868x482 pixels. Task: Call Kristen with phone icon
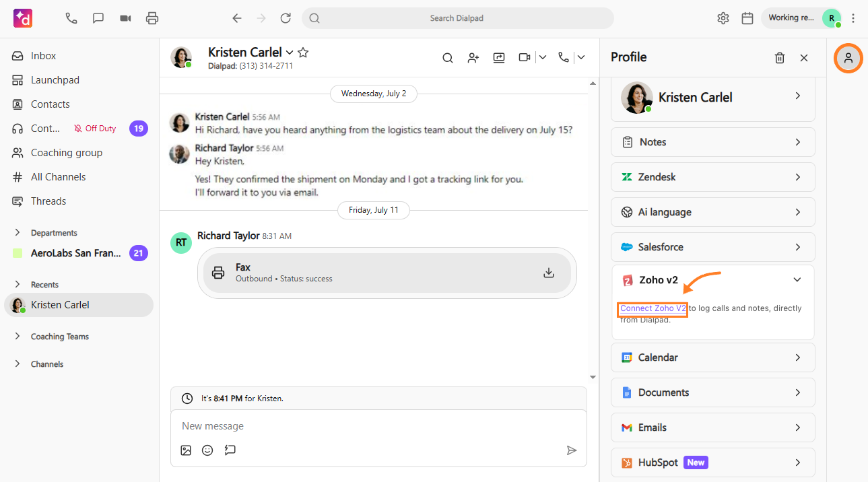click(x=563, y=58)
